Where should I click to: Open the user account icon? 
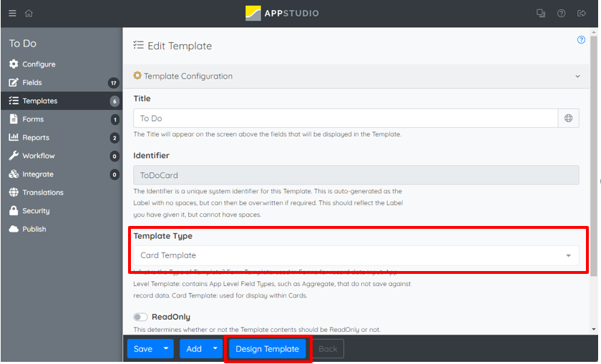click(x=581, y=13)
